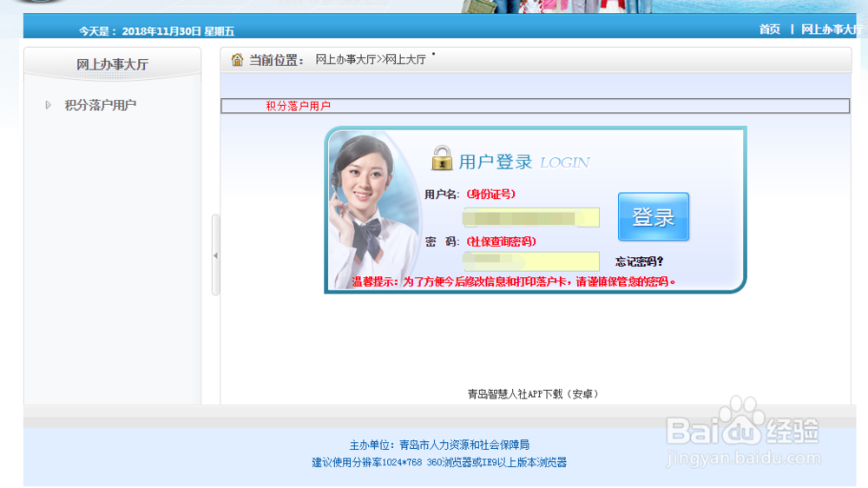Click the red 积分落户用户 heading link
The image size is (868, 488).
(x=298, y=106)
